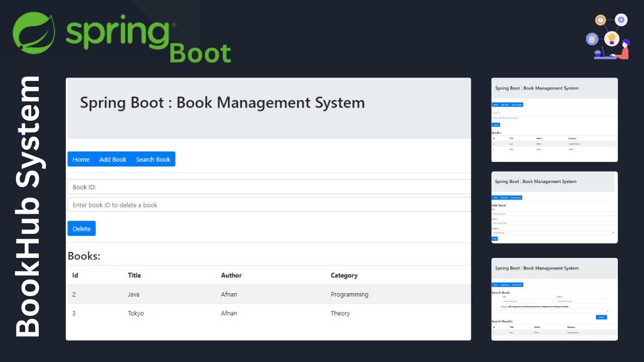Viewport: 644px width, 362px height.
Task: Expand the Category dropdown in the Add Book thumbnail
Action: (553, 233)
